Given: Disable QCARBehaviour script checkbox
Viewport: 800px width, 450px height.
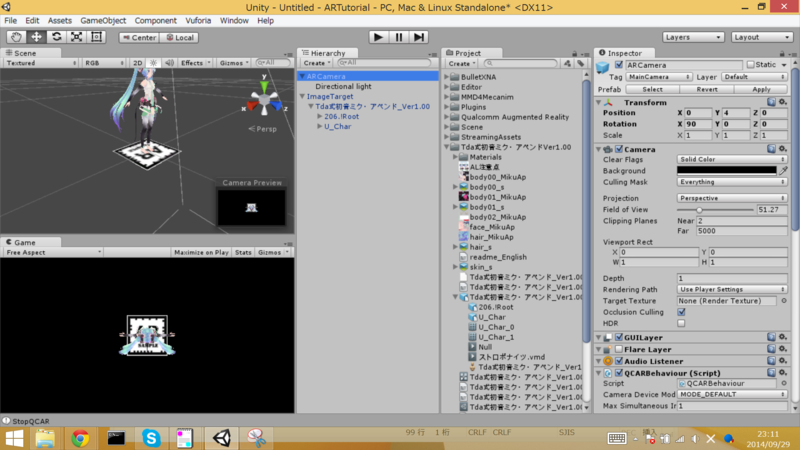Looking at the screenshot, I should tap(619, 373).
